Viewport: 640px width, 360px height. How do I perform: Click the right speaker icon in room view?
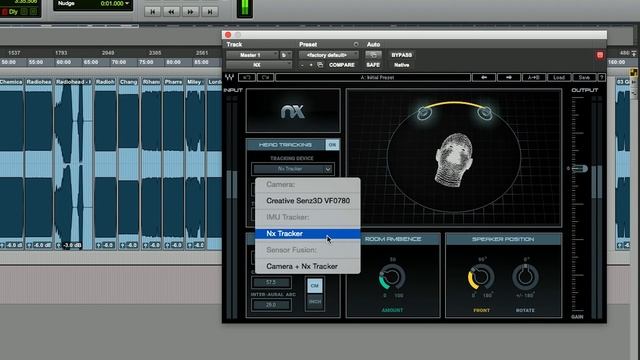coord(484,113)
